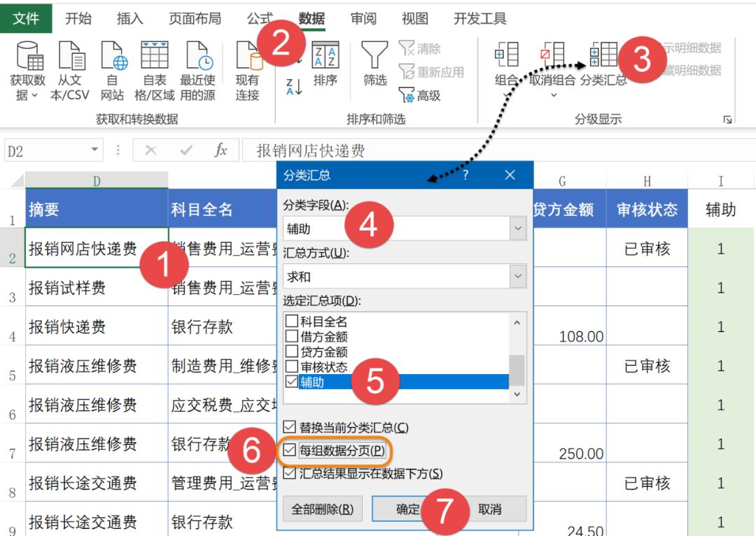The height and width of the screenshot is (536, 756).
Task: Open the 分类字段 dropdown
Action: 516,228
